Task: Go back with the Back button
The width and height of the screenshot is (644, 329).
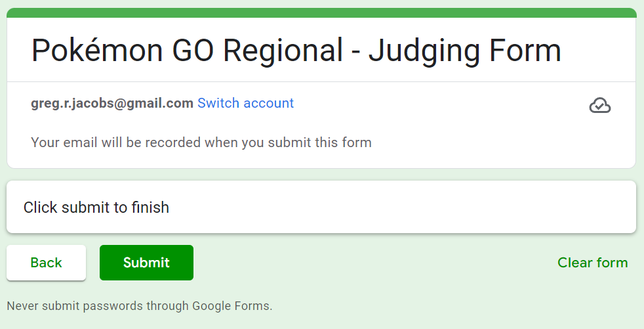Action: [x=46, y=263]
